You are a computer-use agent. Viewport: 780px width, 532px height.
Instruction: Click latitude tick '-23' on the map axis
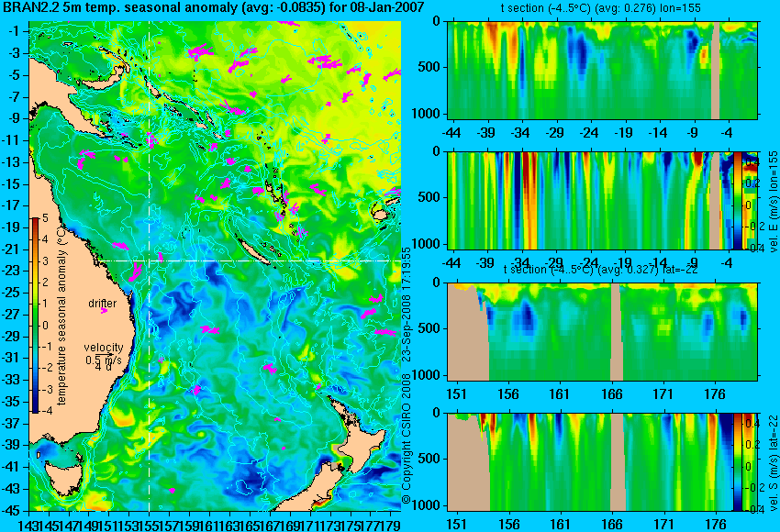(x=10, y=271)
